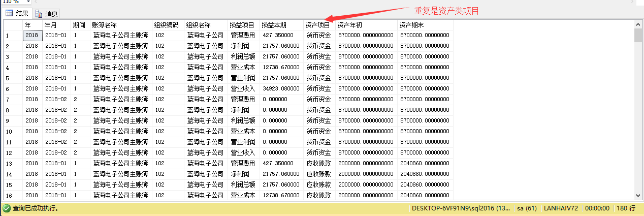Click the 34923.080000 value in row 6

click(x=282, y=88)
